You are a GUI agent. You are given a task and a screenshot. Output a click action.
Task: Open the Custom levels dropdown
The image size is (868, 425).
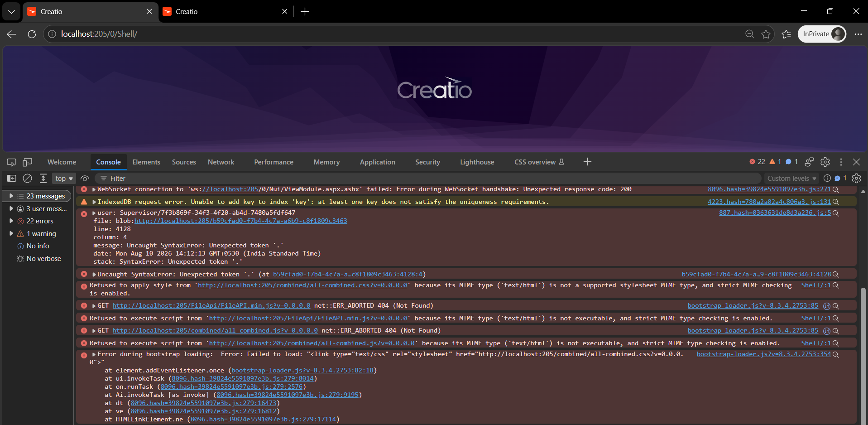click(791, 179)
